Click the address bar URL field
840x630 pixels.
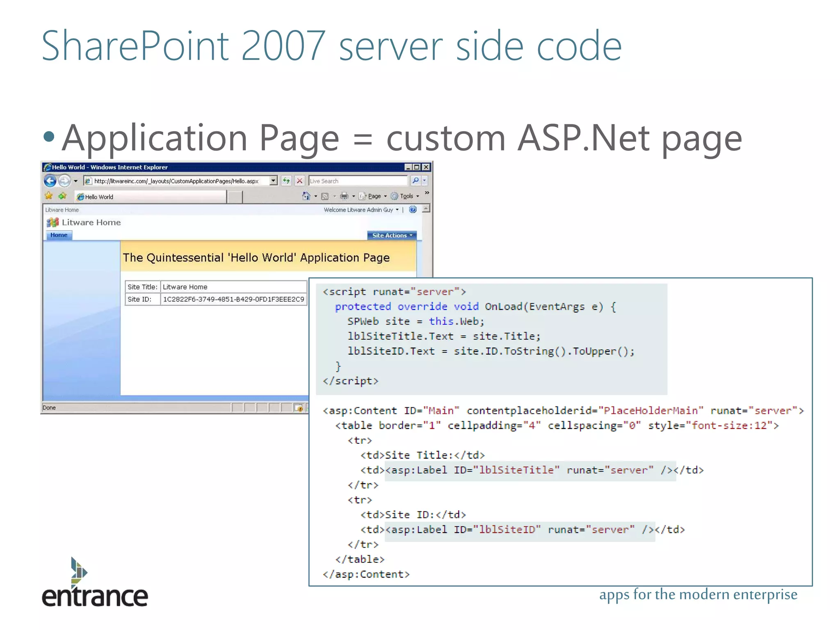[x=180, y=181]
